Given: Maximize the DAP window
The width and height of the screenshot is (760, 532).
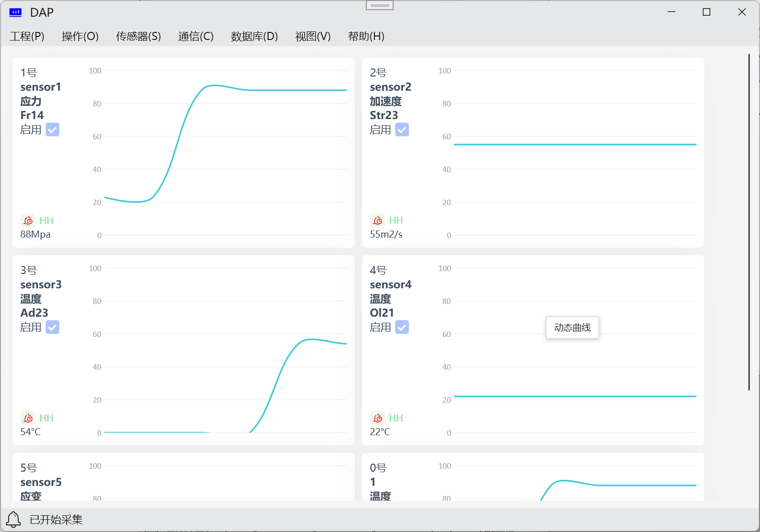Looking at the screenshot, I should click(706, 12).
